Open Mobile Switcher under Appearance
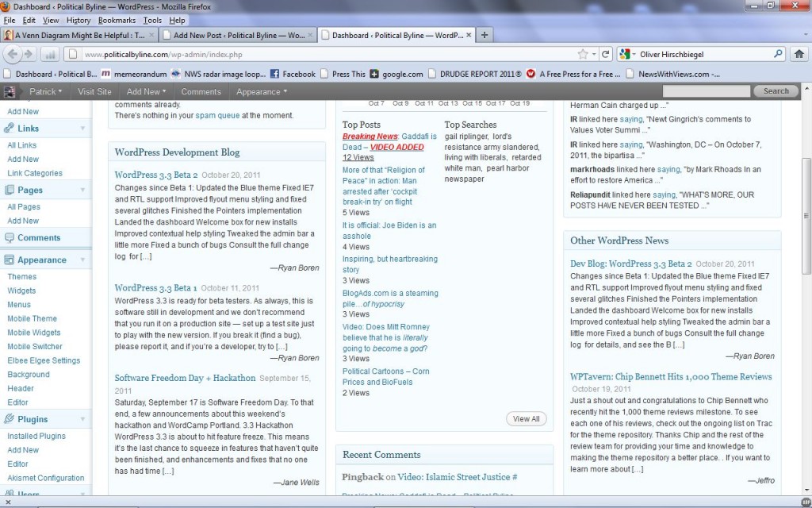This screenshot has height=508, width=812. click(35, 346)
